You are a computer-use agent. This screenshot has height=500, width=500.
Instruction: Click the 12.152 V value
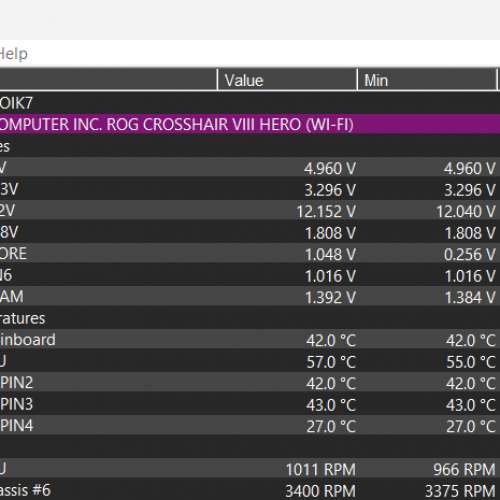(326, 212)
